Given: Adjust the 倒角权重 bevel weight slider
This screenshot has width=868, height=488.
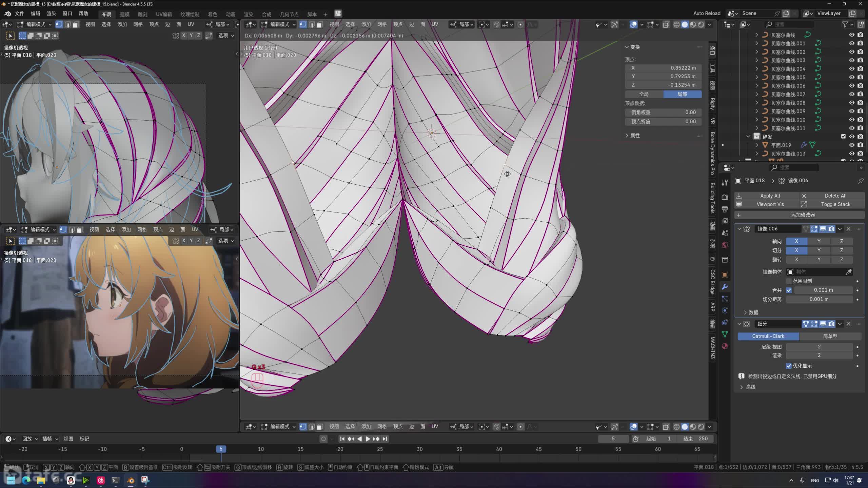Looking at the screenshot, I should coord(663,112).
